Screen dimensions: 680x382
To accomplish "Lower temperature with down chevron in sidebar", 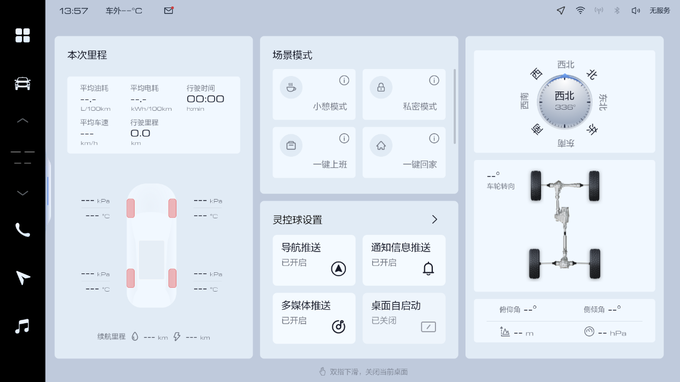I will point(23,193).
